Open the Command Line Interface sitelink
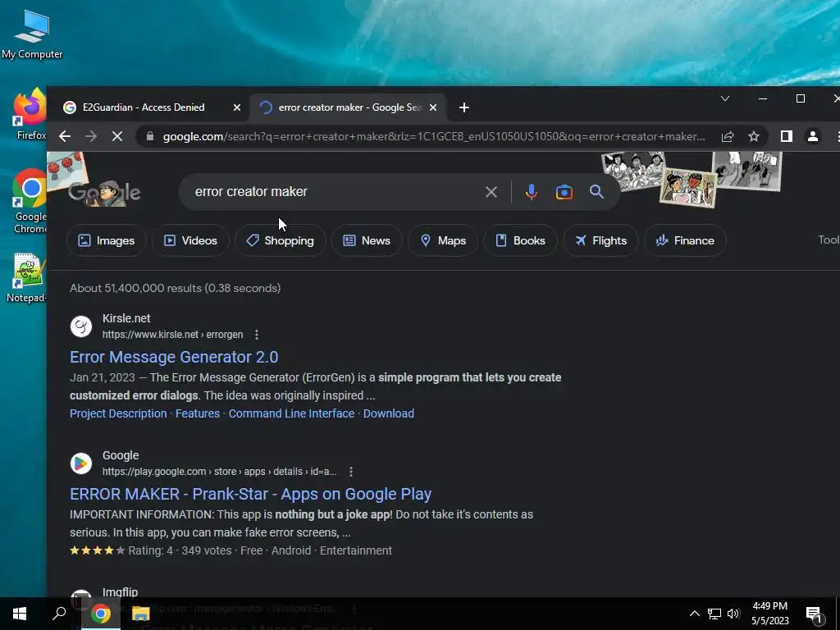840x630 pixels. pos(291,413)
